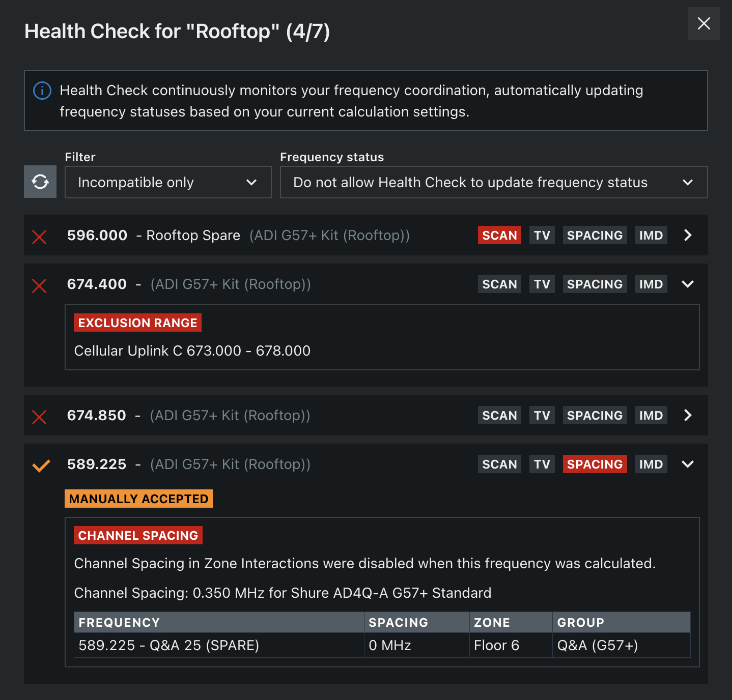Click the red X status icon for 674.850

(x=39, y=416)
